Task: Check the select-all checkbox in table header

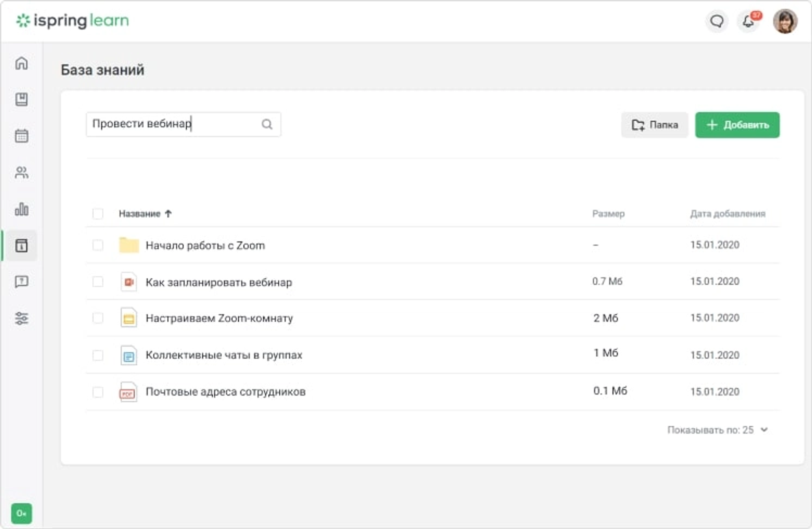Action: tap(98, 214)
